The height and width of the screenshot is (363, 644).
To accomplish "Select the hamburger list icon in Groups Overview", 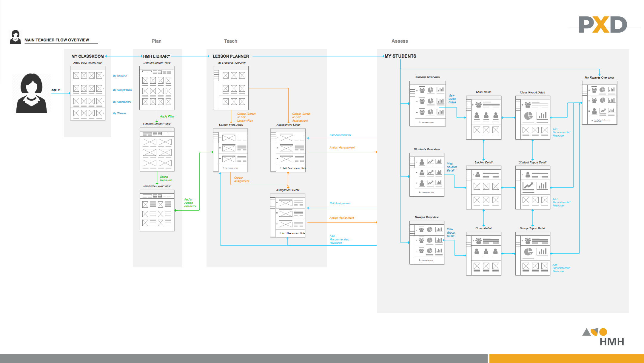I will click(417, 230).
